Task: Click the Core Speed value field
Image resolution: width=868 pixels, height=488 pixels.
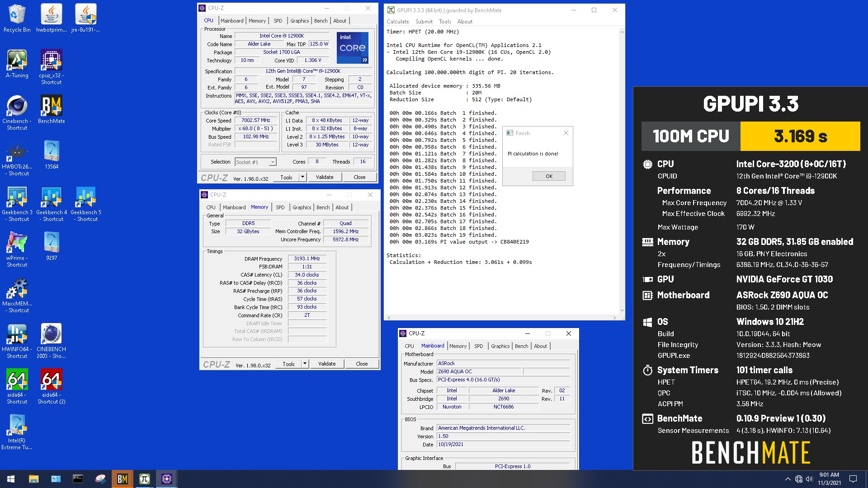Action: point(256,121)
